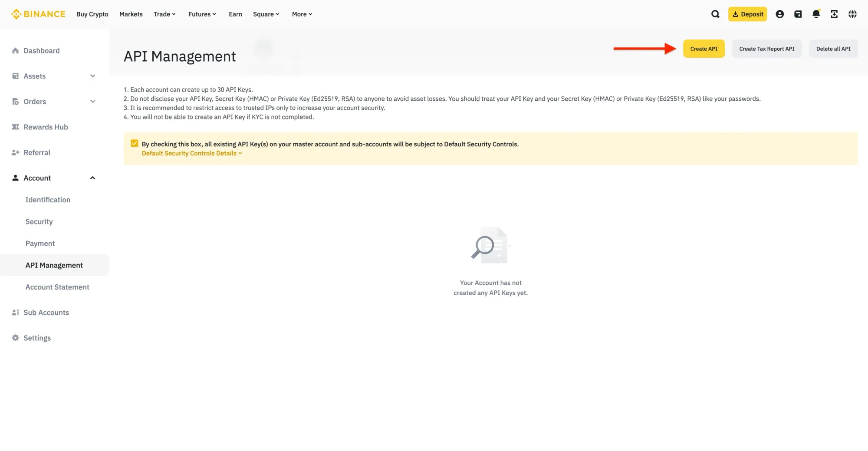Image resolution: width=868 pixels, height=451 pixels.
Task: Click note about KYC not completed
Action: [x=219, y=117]
